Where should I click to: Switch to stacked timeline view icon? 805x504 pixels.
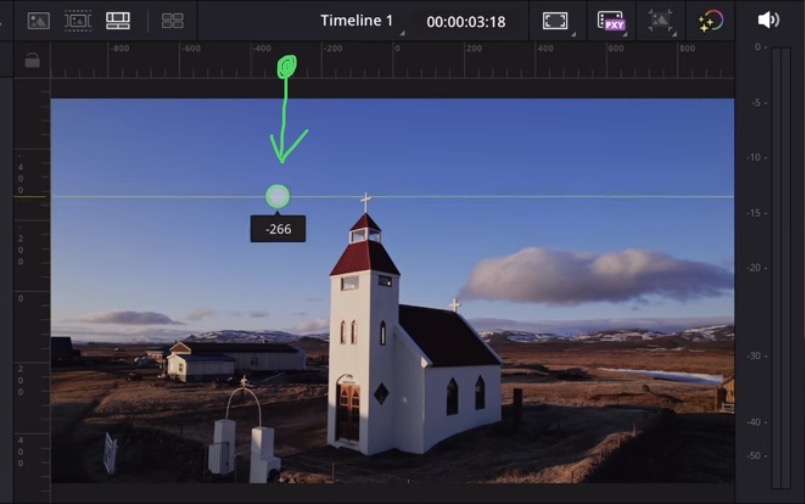(x=118, y=21)
